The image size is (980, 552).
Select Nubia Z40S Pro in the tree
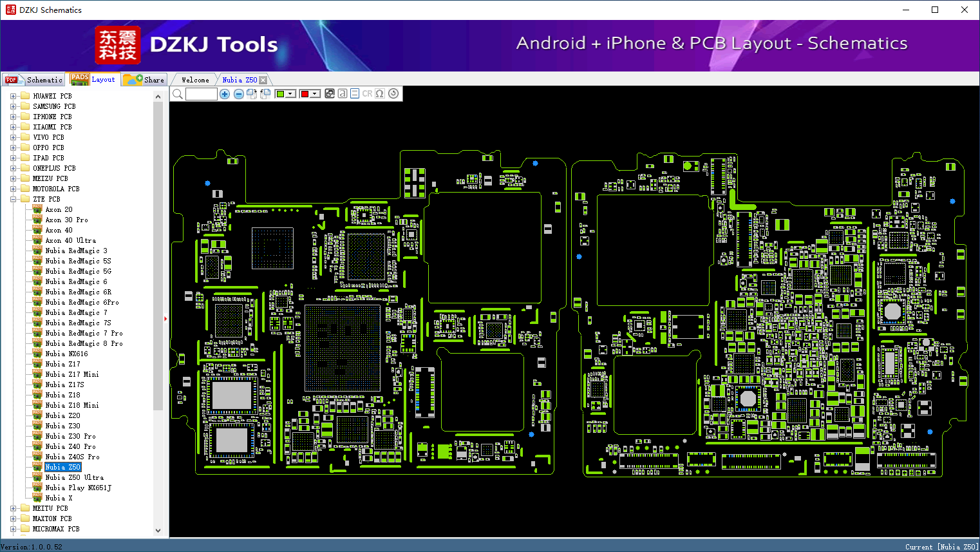[72, 457]
